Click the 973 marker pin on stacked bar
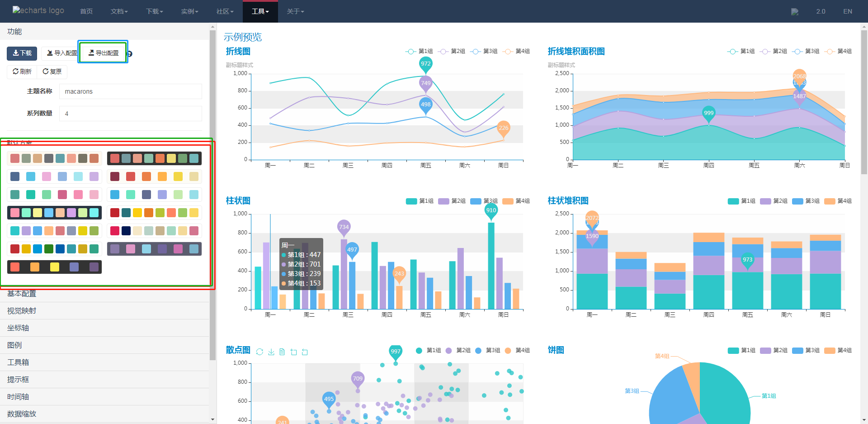This screenshot has height=424, width=868. tap(748, 261)
